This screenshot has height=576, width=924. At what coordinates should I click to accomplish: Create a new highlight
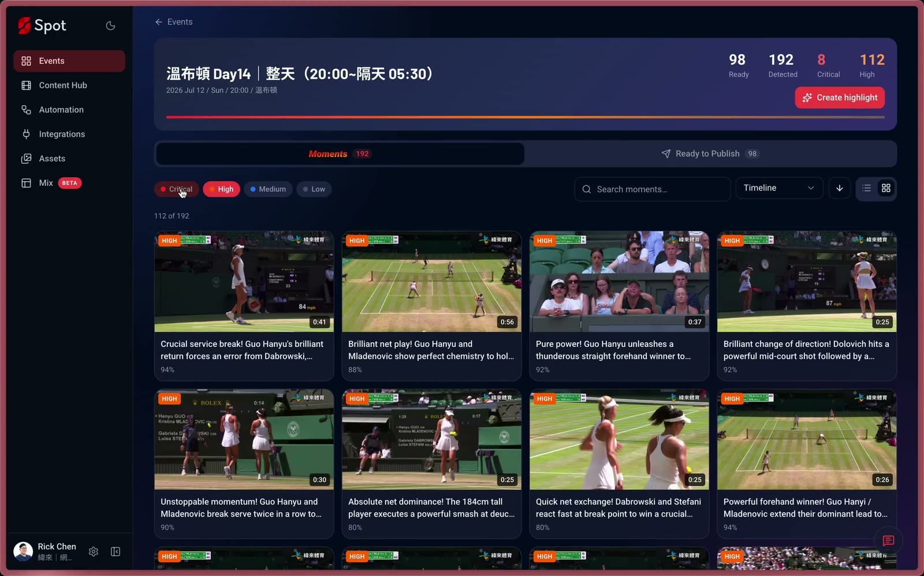point(840,98)
